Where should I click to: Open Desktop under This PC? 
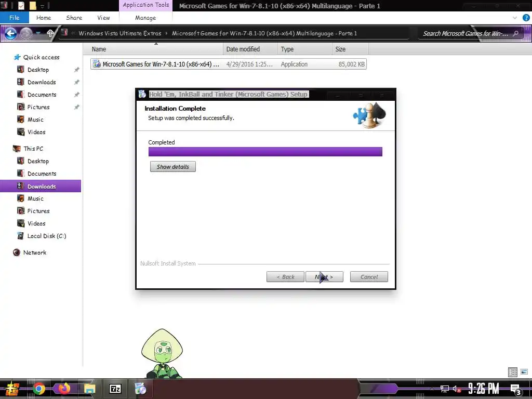(38, 161)
